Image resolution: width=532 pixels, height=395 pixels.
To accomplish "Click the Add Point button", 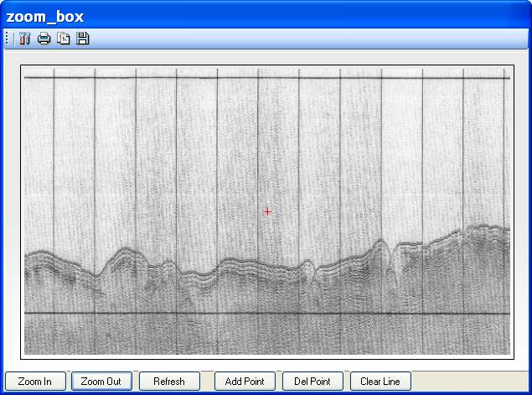I will pos(245,382).
